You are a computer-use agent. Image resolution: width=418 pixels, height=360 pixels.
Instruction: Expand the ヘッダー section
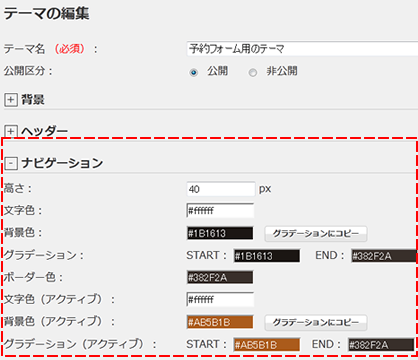(x=11, y=131)
